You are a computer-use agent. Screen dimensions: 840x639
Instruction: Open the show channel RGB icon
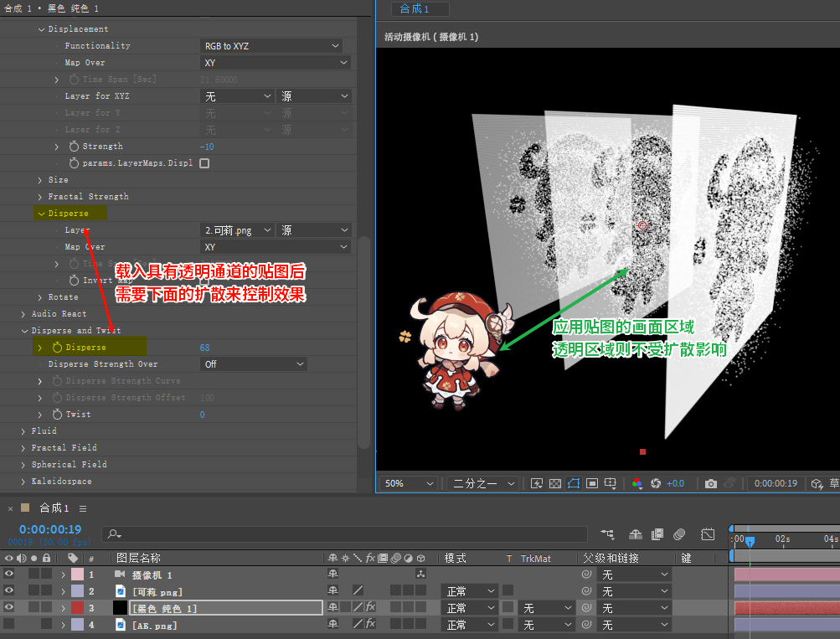pos(637,484)
